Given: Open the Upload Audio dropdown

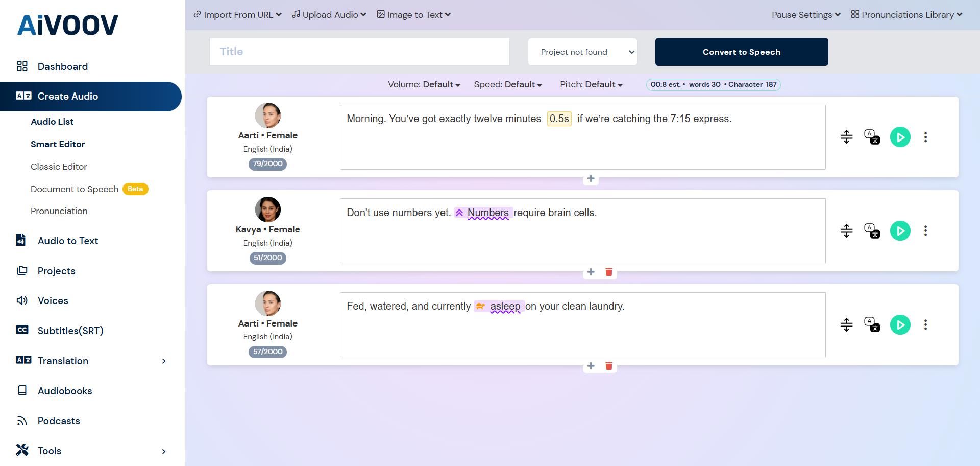Looking at the screenshot, I should (329, 15).
